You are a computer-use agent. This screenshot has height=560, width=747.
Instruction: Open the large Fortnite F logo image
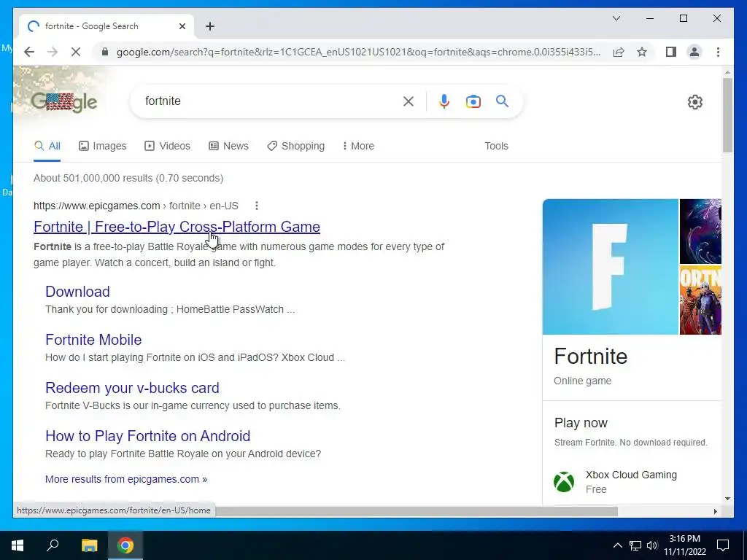611,267
